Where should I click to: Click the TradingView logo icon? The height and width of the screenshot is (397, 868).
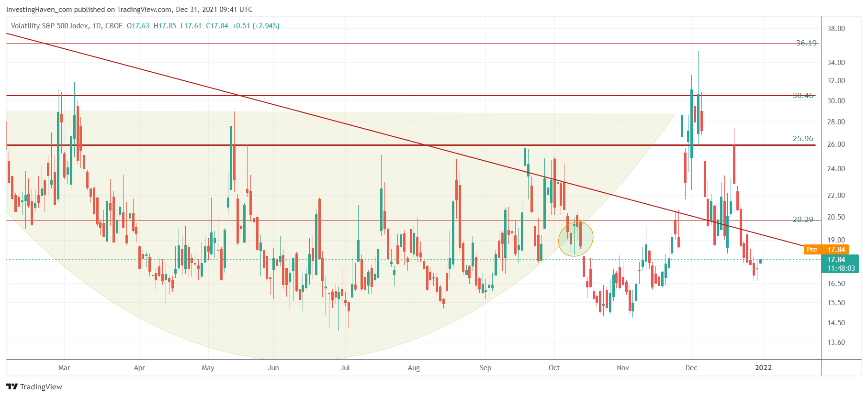pyautogui.click(x=12, y=386)
